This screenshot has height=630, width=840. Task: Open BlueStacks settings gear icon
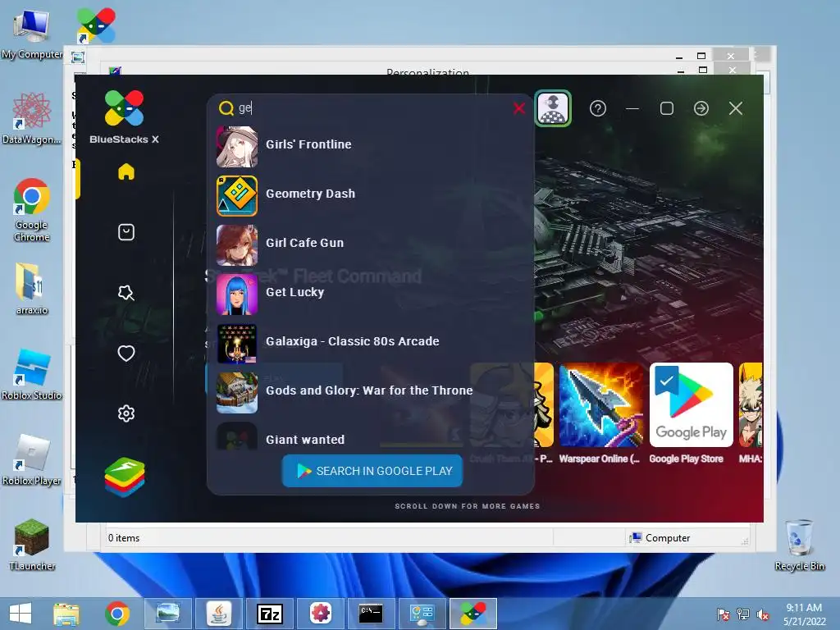click(126, 413)
